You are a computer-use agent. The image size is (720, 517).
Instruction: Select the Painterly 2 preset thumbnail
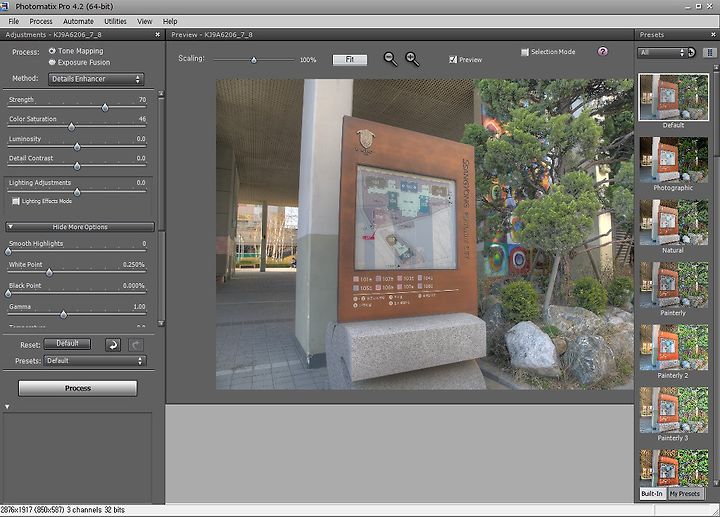(x=674, y=347)
